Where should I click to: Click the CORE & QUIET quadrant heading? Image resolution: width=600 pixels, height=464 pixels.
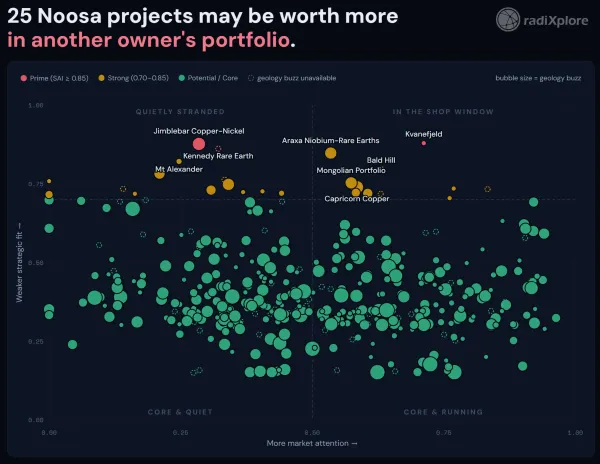click(x=180, y=412)
